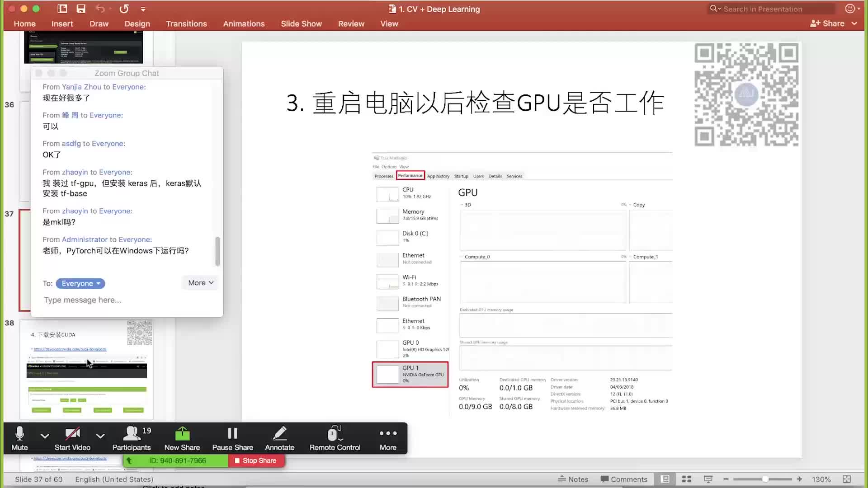This screenshot has width=868, height=488.
Task: Click the zoom out minus icon
Action: coord(726,479)
